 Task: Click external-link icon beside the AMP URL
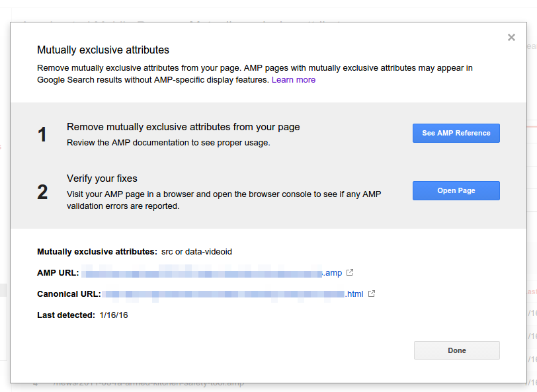(350, 273)
